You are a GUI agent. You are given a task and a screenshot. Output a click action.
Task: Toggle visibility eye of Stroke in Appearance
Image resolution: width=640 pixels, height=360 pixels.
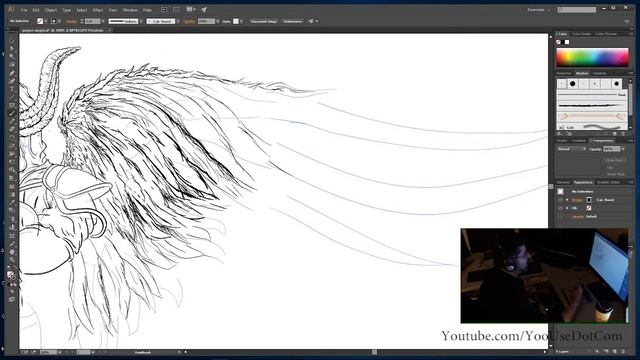560,200
